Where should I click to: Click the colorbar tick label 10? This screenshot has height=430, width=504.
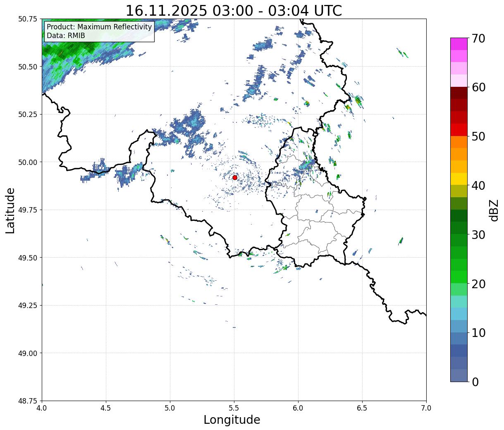[x=478, y=333]
